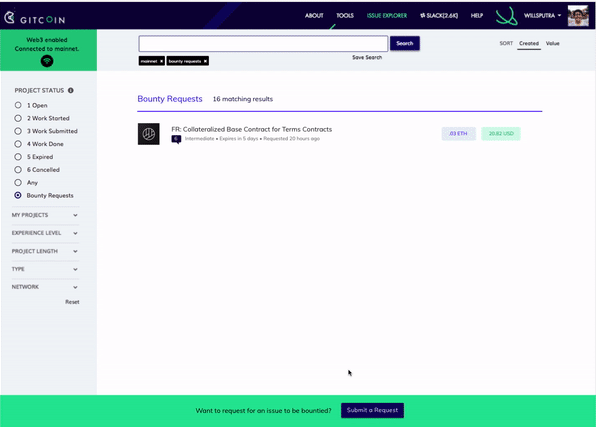The width and height of the screenshot is (596, 427).
Task: Click Save Search link
Action: coord(367,57)
